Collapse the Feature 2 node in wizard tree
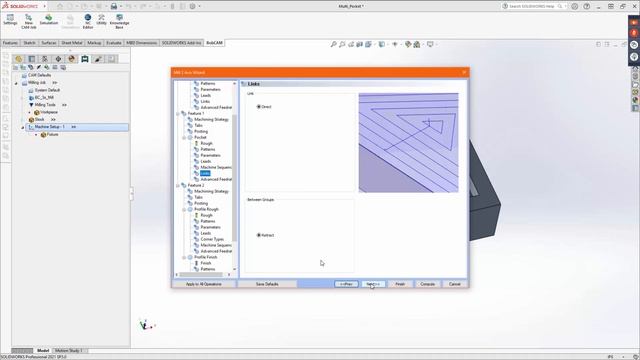The height and width of the screenshot is (360, 640). click(178, 185)
